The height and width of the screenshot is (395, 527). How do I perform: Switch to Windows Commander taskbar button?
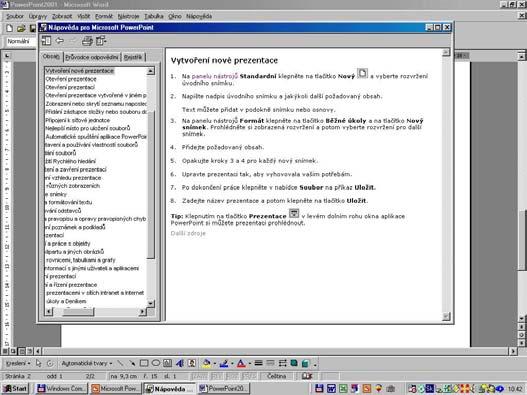click(x=61, y=388)
